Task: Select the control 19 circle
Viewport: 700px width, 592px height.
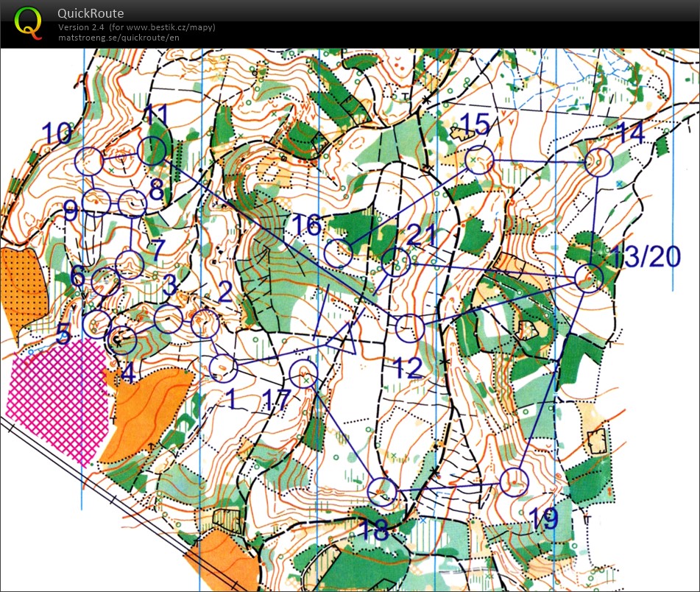Action: tap(515, 482)
